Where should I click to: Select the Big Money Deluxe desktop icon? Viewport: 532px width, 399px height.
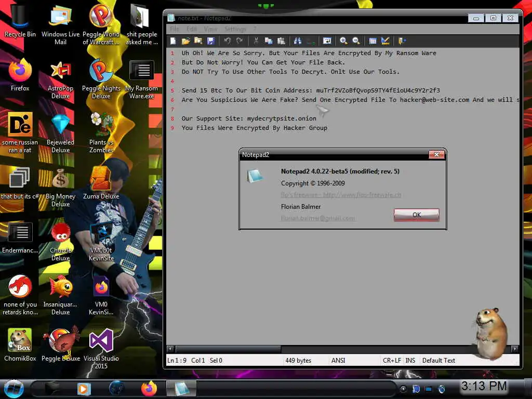click(x=60, y=187)
